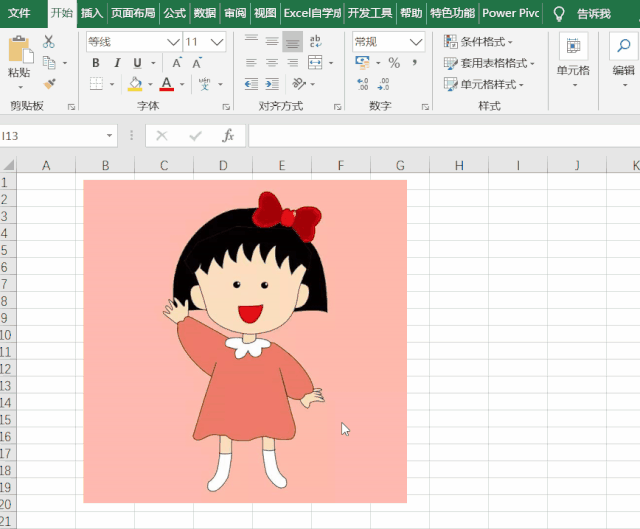Open fill color dropdown arrow
This screenshot has height=529, width=640.
click(150, 84)
